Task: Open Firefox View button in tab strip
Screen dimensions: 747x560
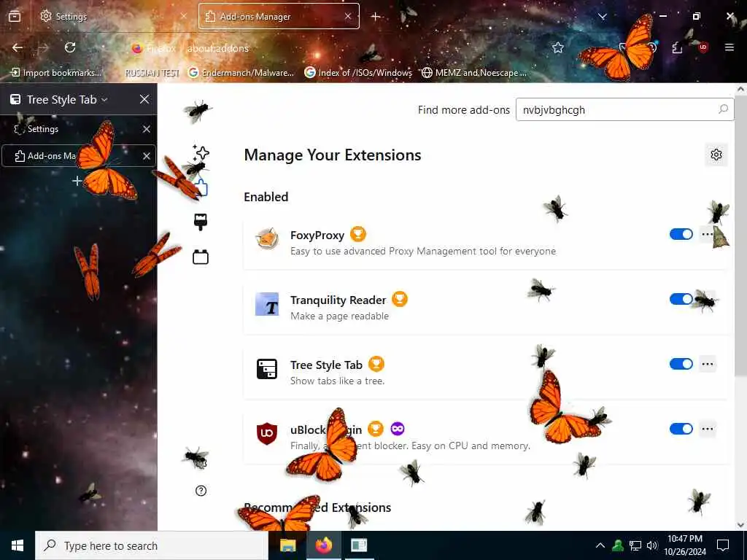Action: tap(15, 17)
